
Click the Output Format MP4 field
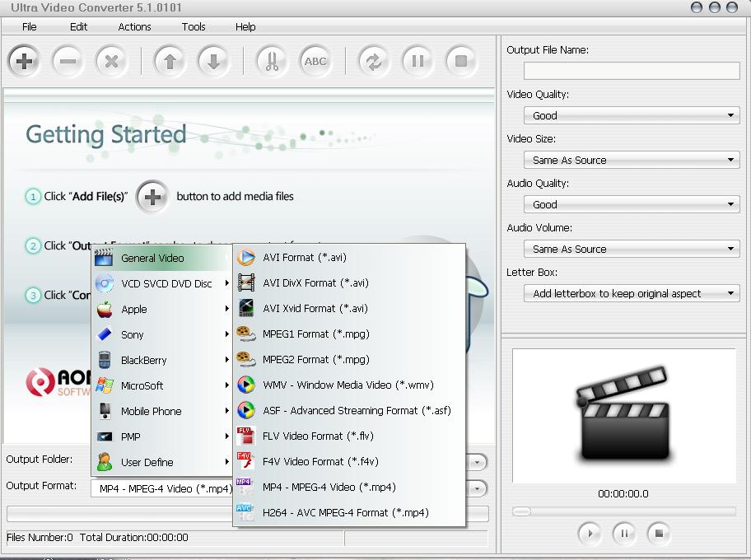(x=162, y=488)
